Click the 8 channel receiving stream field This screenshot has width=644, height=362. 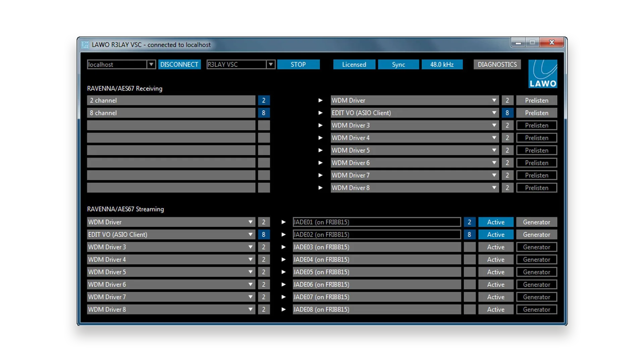click(171, 113)
